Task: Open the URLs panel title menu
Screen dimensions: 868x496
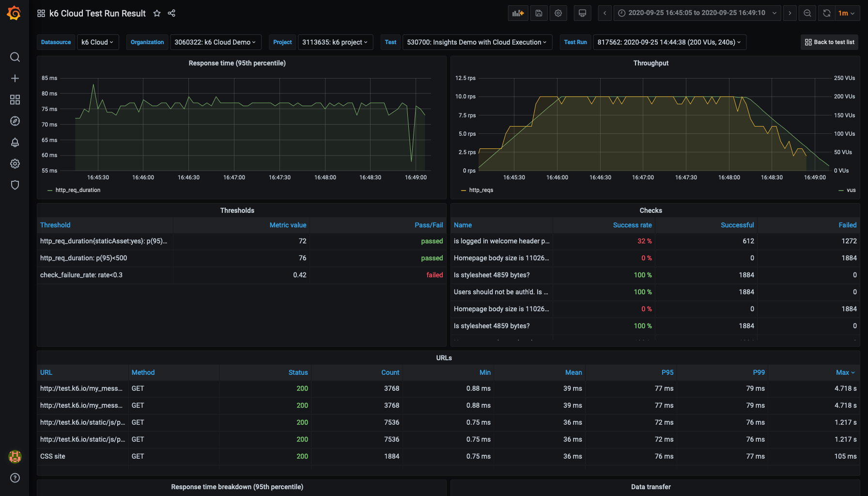Action: (x=444, y=358)
